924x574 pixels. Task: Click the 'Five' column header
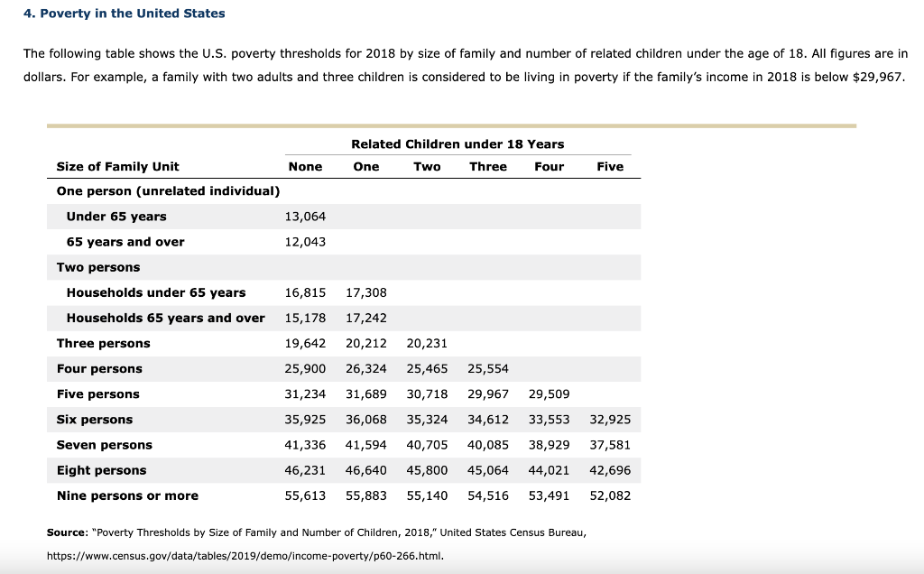tap(610, 167)
